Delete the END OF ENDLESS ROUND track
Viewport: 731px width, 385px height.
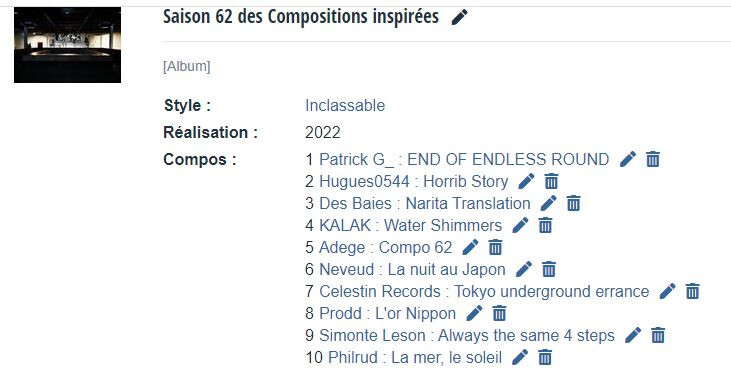[653, 159]
